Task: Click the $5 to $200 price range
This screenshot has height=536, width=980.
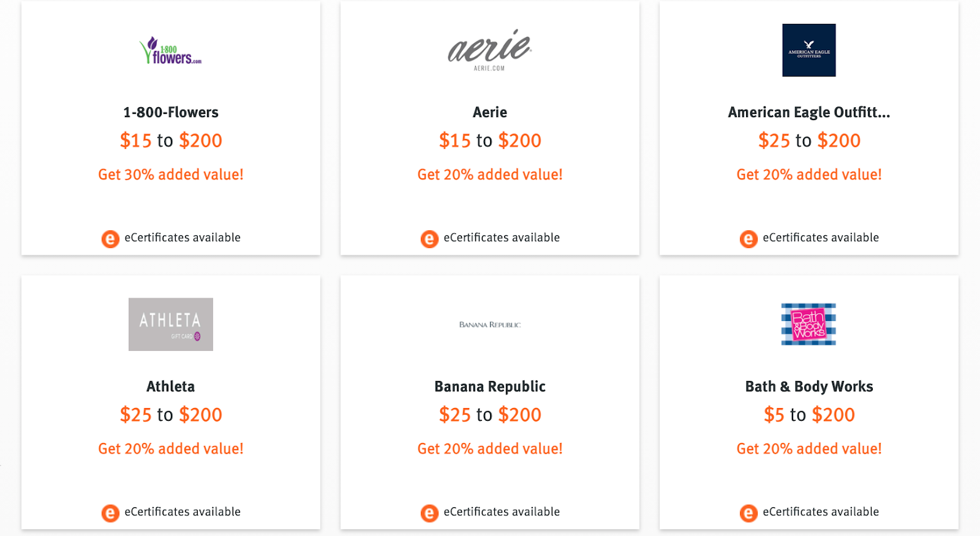Action: (809, 415)
